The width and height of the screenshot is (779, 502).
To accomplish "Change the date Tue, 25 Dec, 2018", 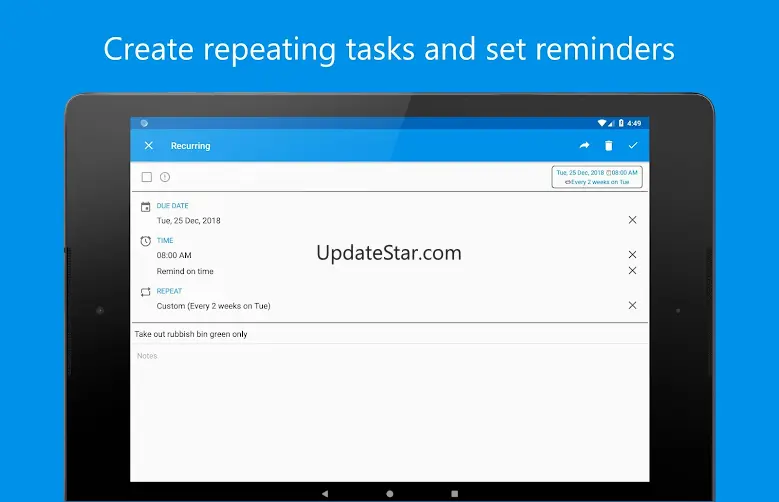I will click(x=188, y=221).
